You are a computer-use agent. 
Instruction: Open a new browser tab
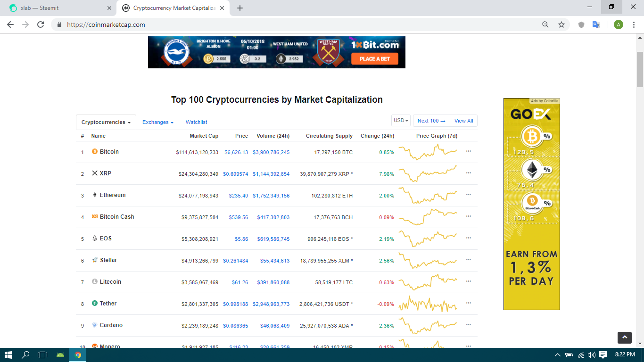(240, 8)
